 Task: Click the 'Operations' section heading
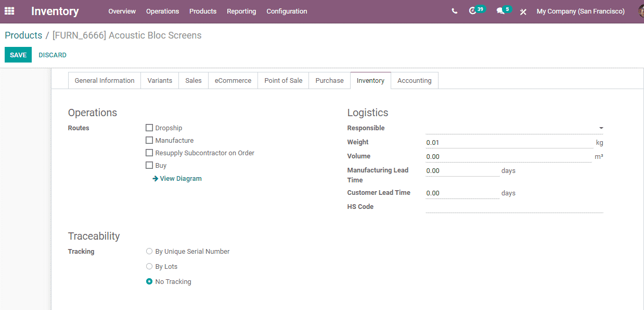click(93, 113)
